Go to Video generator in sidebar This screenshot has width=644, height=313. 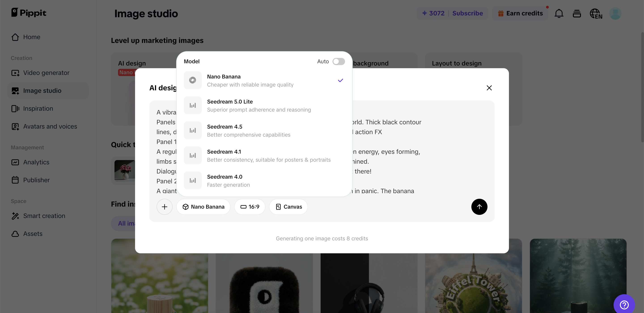[x=46, y=73]
